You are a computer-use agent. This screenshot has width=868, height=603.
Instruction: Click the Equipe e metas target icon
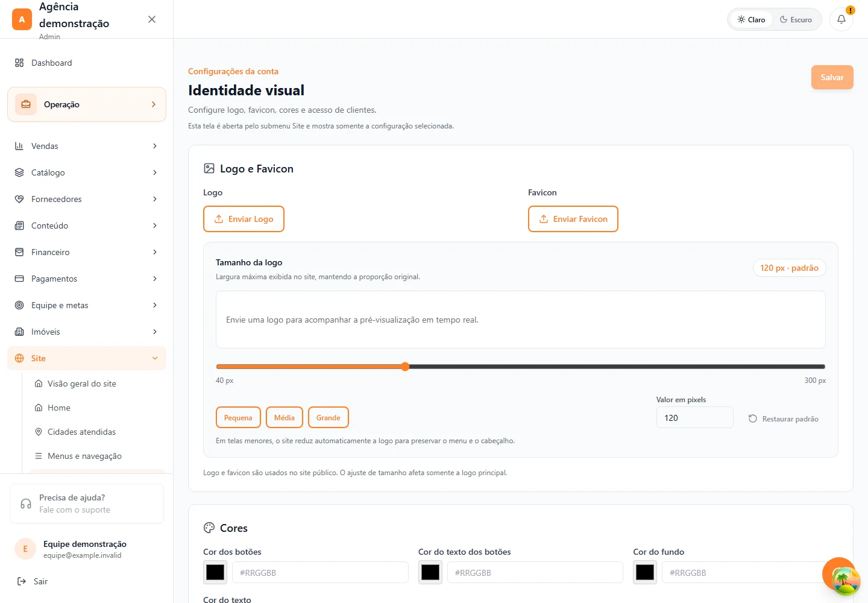pos(19,305)
